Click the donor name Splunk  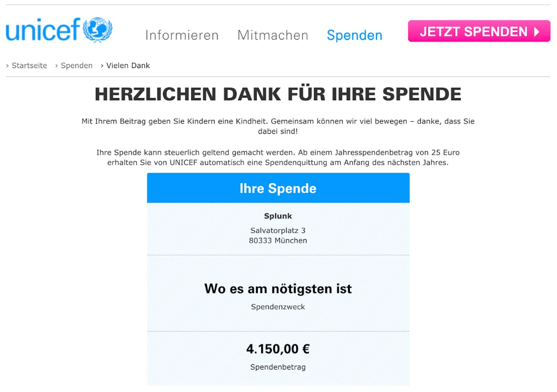click(278, 216)
